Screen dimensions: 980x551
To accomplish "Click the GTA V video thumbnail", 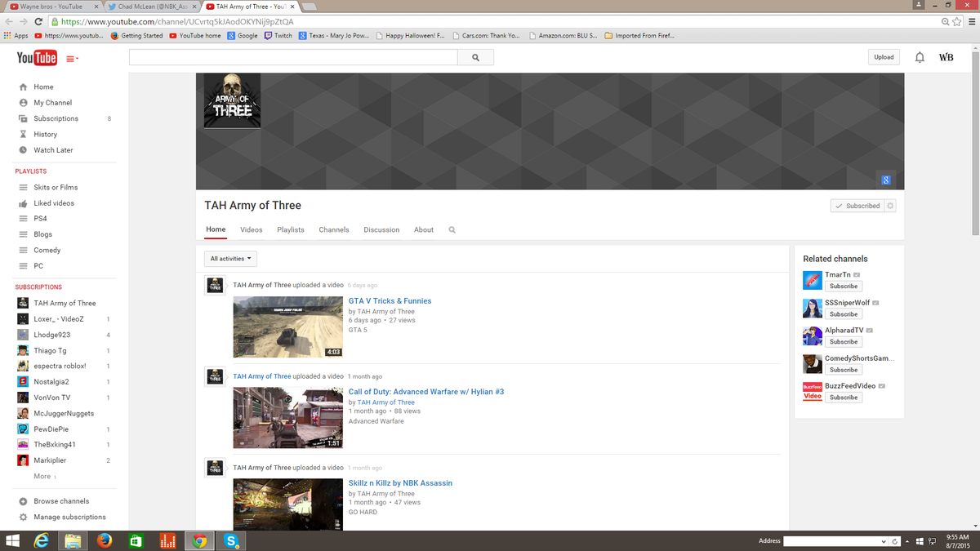I will (x=288, y=327).
